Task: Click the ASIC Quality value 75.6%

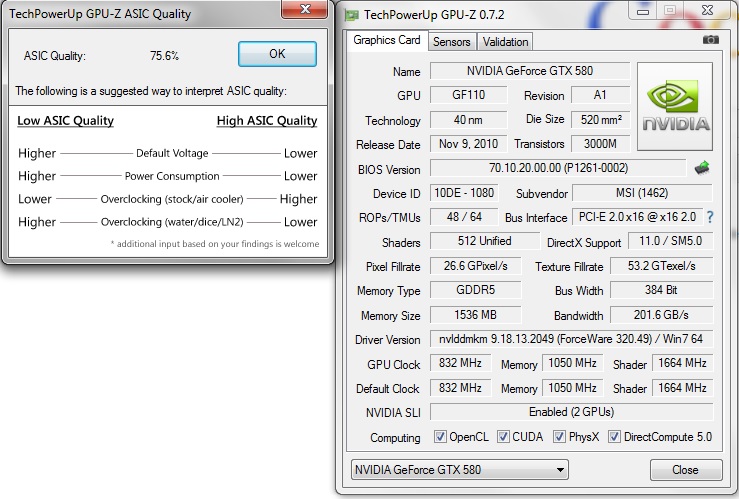Action: click(164, 56)
